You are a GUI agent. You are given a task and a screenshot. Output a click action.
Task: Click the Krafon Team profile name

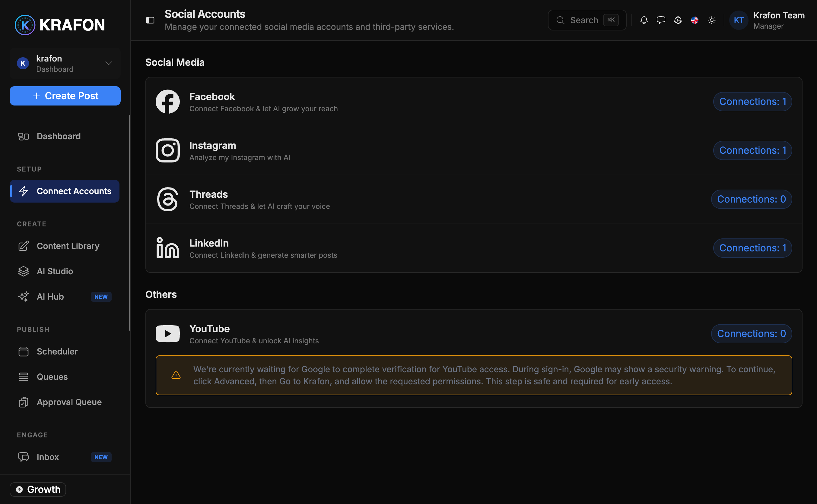coord(779,15)
